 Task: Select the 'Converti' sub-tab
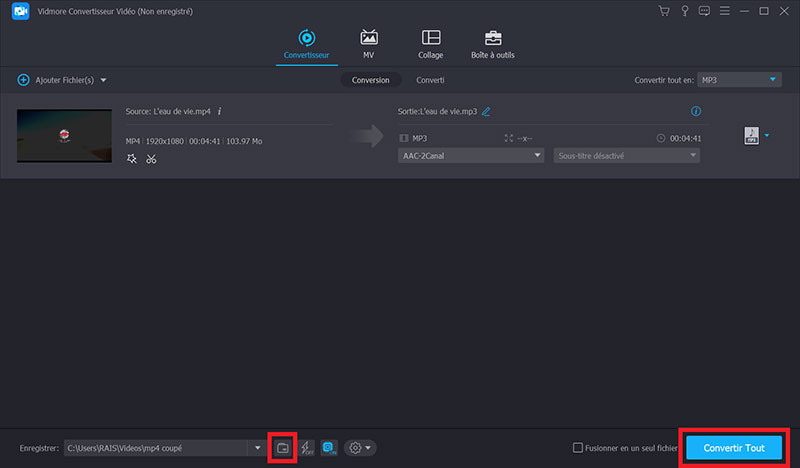430,79
